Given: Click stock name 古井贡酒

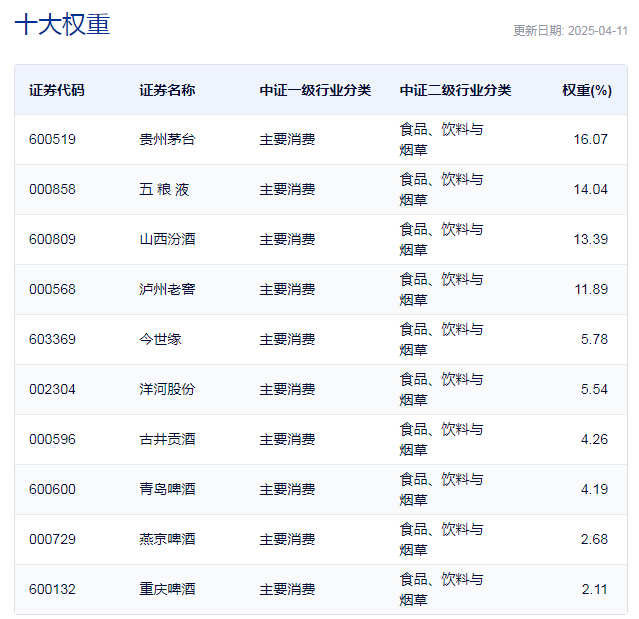Looking at the screenshot, I should 167,439.
